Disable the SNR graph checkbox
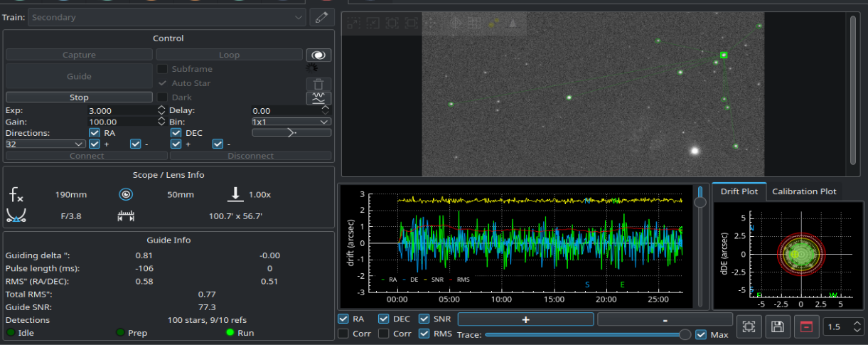The height and width of the screenshot is (345, 868). click(424, 319)
